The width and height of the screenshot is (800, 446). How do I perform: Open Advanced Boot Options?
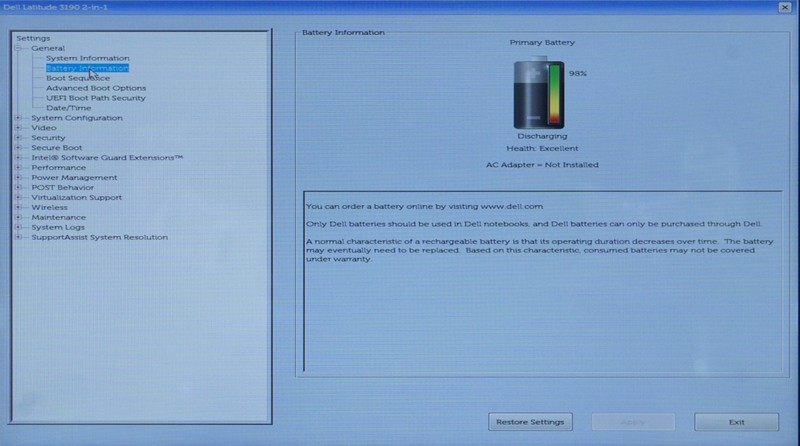[x=96, y=88]
